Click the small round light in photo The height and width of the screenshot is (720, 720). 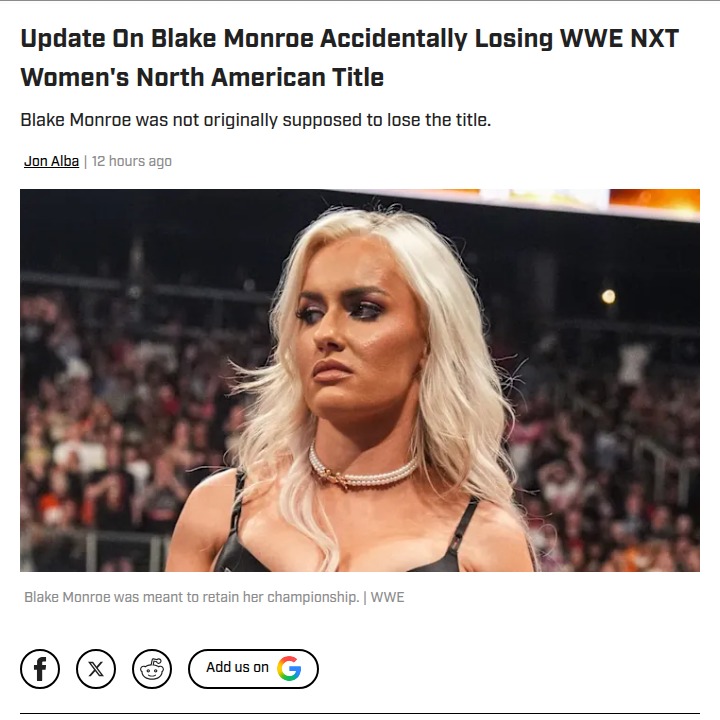608,297
